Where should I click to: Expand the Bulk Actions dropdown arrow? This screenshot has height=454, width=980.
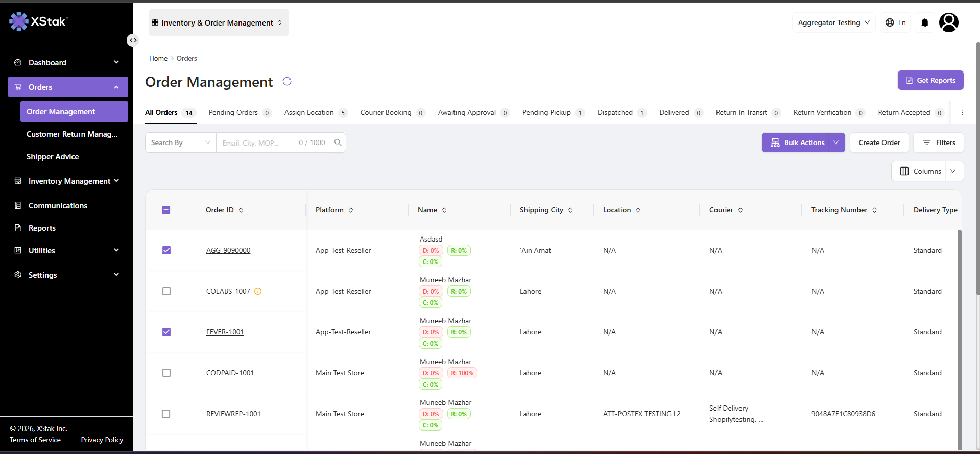[x=836, y=142]
